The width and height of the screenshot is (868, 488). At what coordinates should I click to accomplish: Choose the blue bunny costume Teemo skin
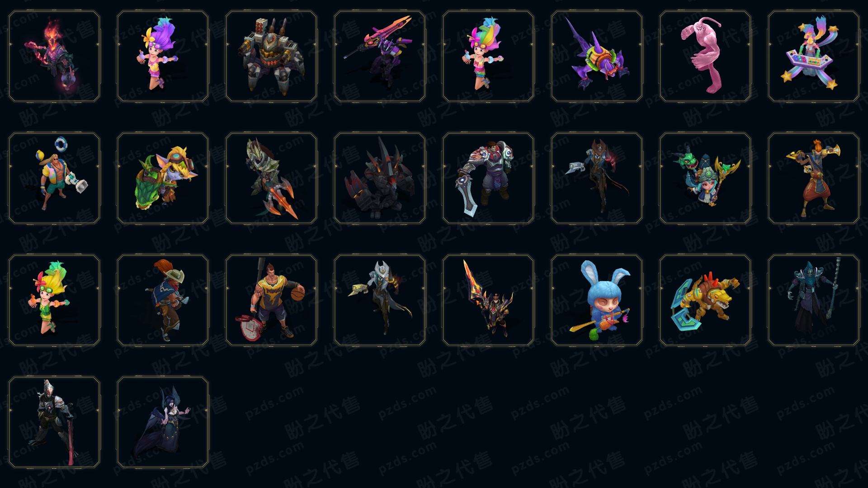pos(597,300)
